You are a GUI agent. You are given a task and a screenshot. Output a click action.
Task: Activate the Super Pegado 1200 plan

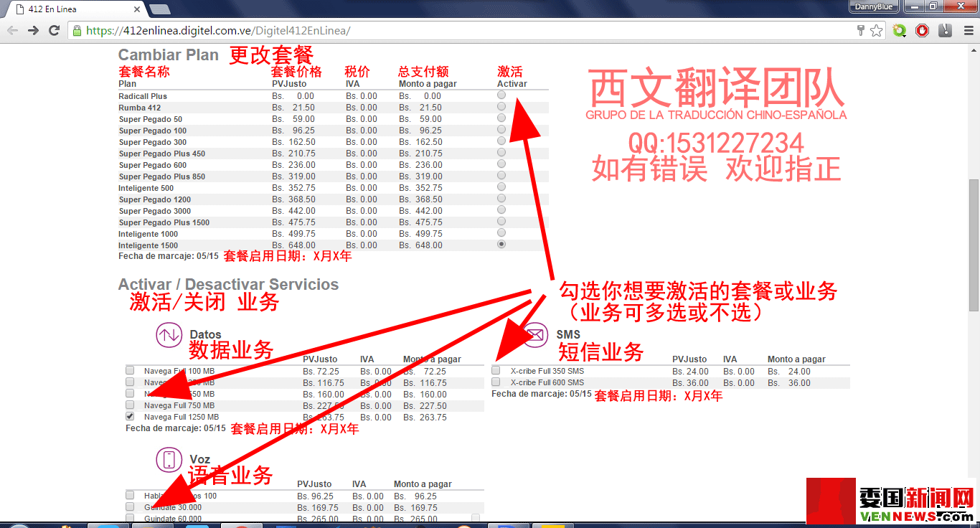tap(501, 199)
